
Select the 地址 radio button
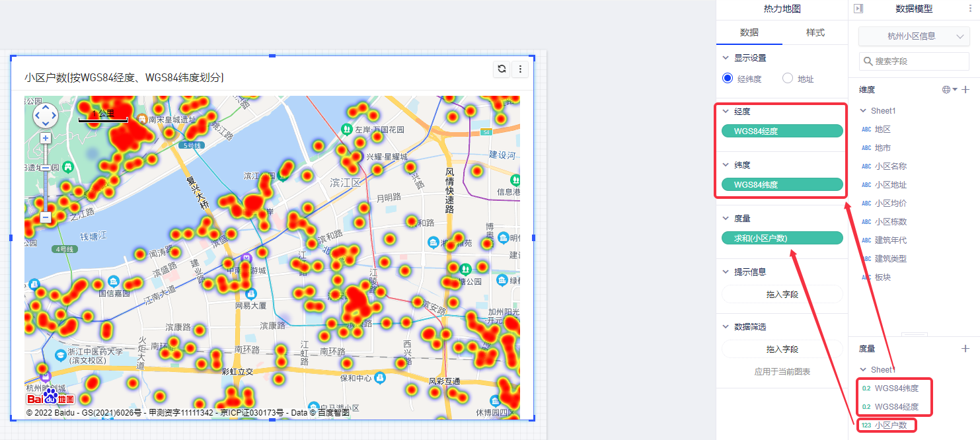coord(788,78)
